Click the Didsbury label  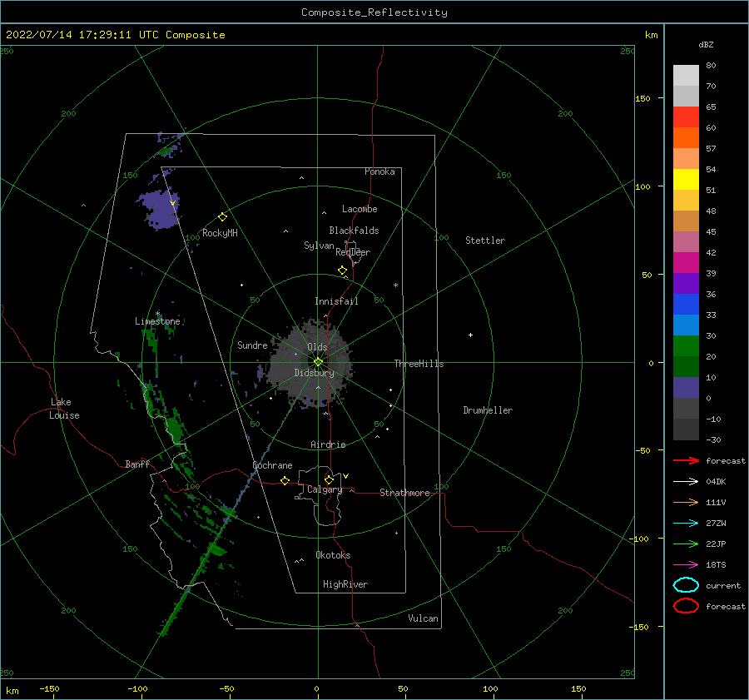(x=314, y=373)
